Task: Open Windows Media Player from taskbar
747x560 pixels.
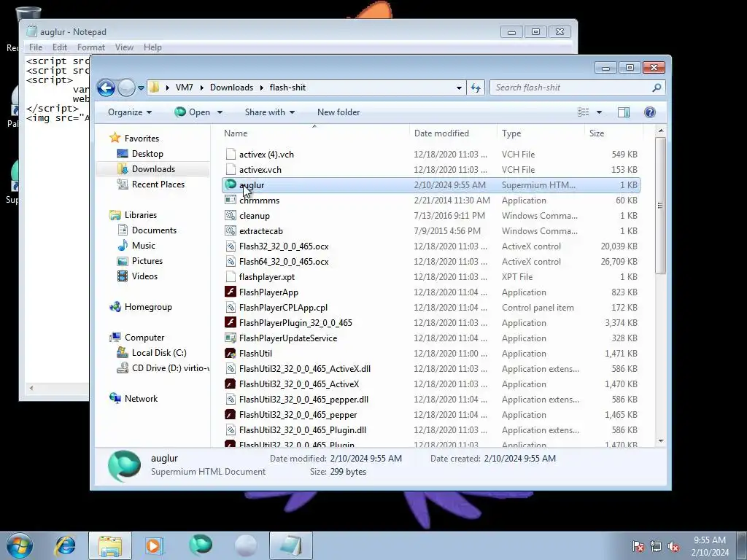Action: pos(154,545)
